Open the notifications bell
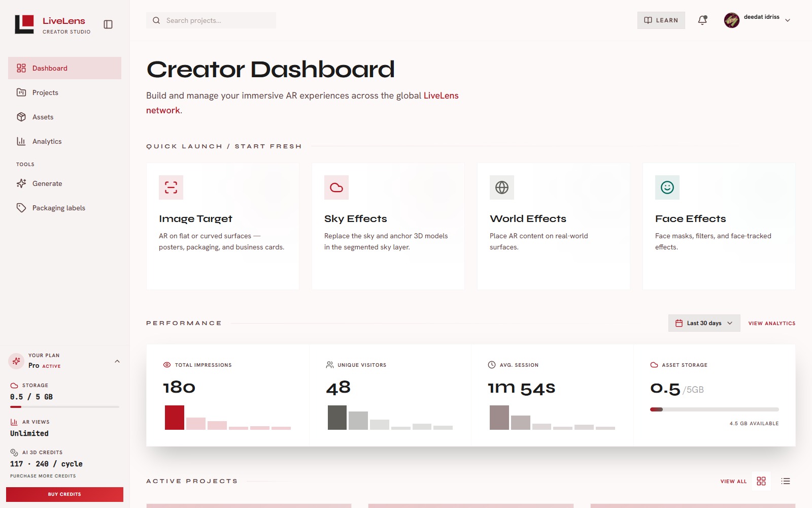Viewport: 812px width, 508px height. coord(702,20)
